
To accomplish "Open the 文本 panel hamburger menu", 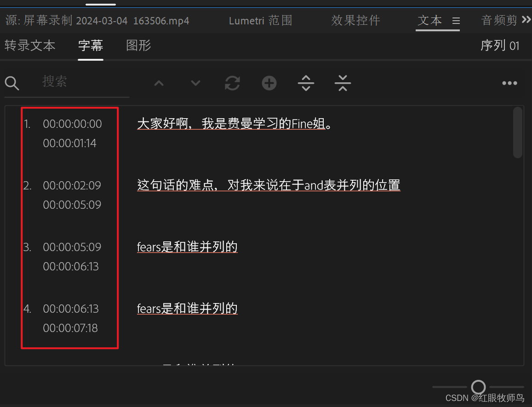I will coord(456,21).
